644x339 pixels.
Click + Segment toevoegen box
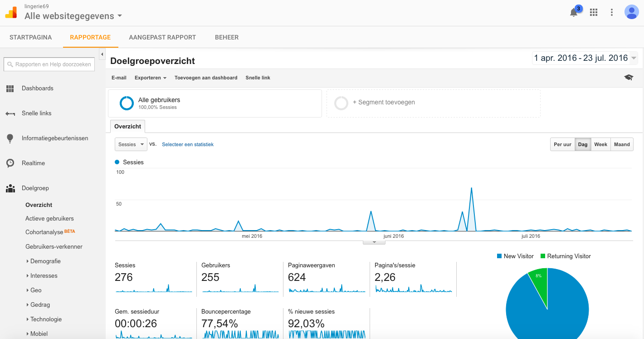point(434,103)
